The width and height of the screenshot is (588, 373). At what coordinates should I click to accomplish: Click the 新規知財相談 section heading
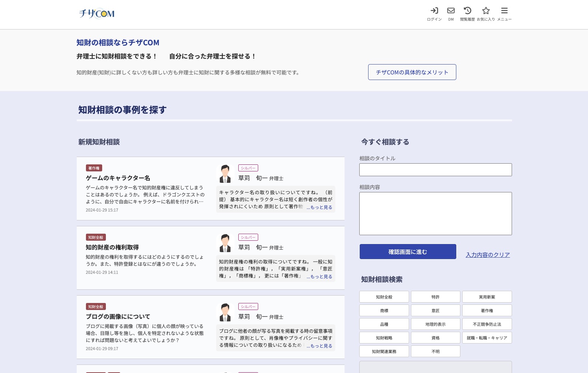click(99, 142)
